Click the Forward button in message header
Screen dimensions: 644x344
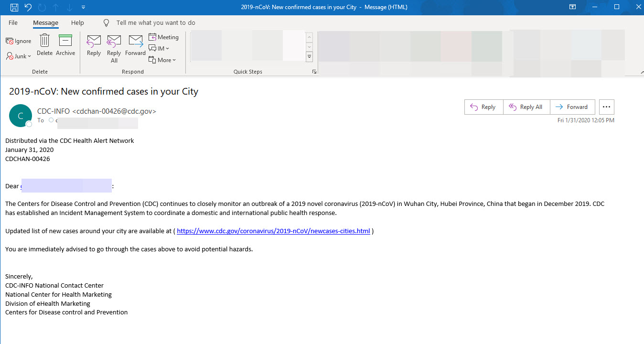pyautogui.click(x=572, y=107)
